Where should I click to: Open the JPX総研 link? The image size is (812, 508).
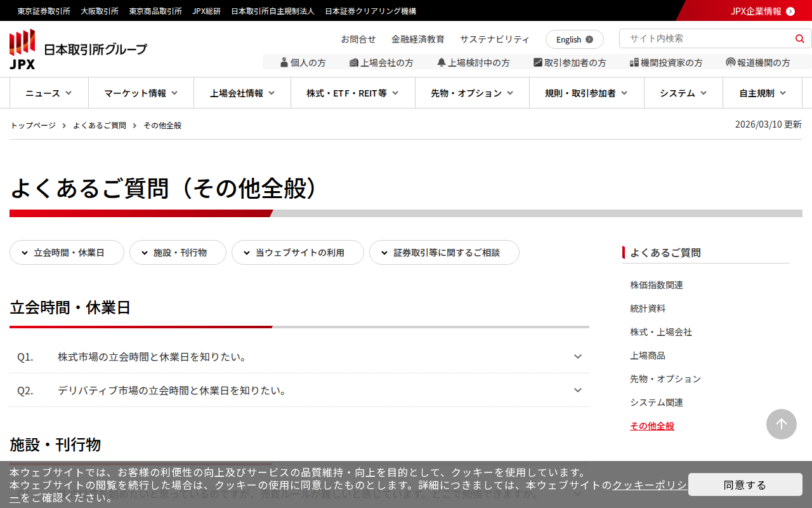tap(207, 11)
